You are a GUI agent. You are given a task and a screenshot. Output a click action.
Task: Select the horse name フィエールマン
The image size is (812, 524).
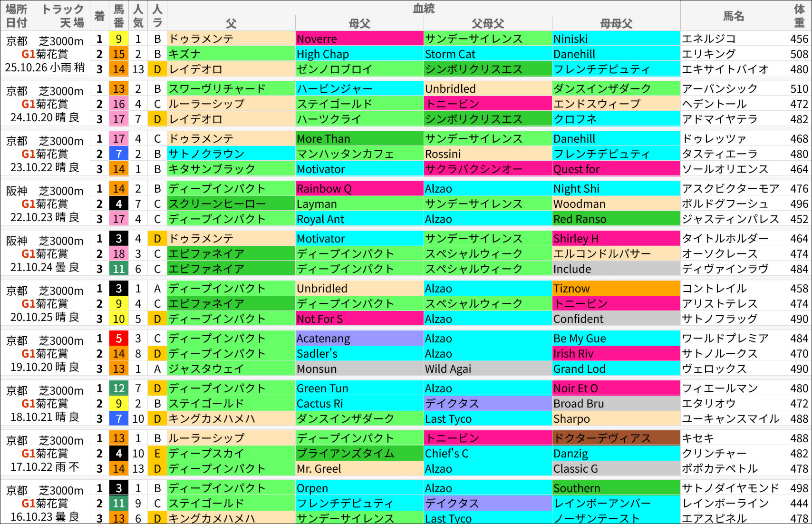point(720,388)
